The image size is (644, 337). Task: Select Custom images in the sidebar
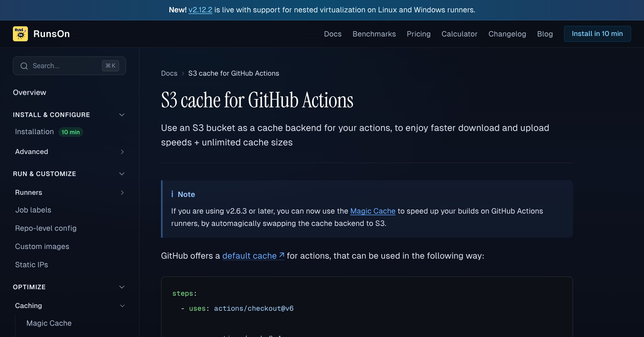pyautogui.click(x=42, y=246)
